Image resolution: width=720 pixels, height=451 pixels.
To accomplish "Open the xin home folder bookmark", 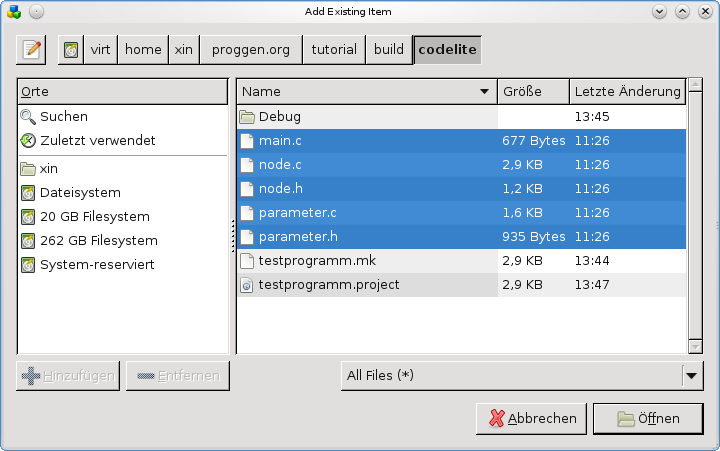I will 48,169.
